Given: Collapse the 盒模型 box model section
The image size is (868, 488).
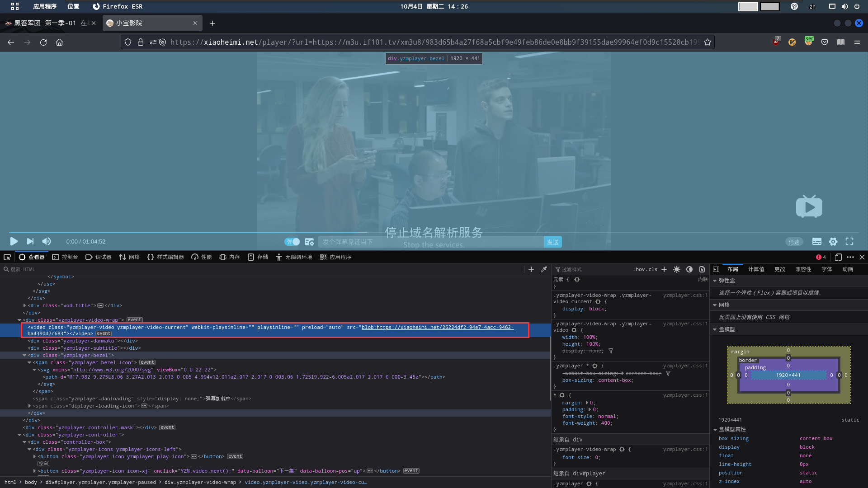Looking at the screenshot, I should pos(715,329).
